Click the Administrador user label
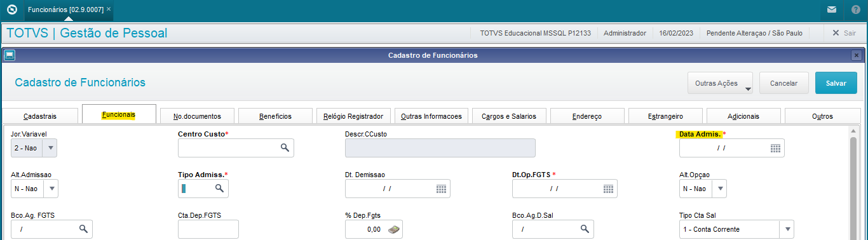868x240 pixels. (625, 32)
